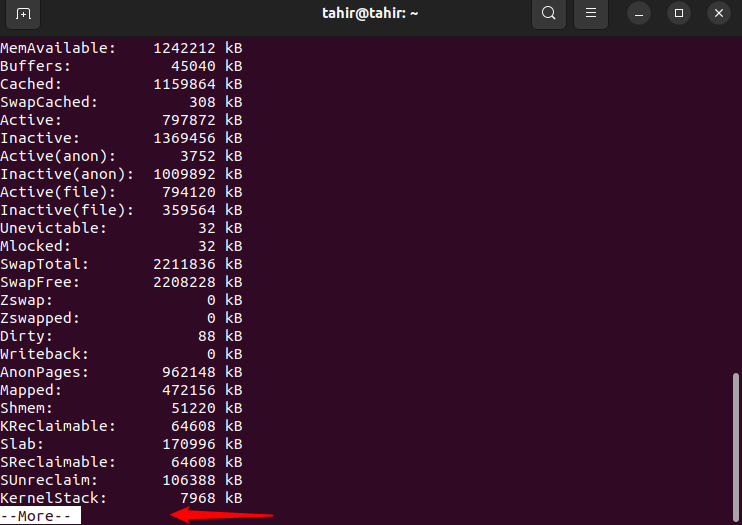Click the value 359564 kB
Screen dimensions: 742x525
click(x=203, y=210)
